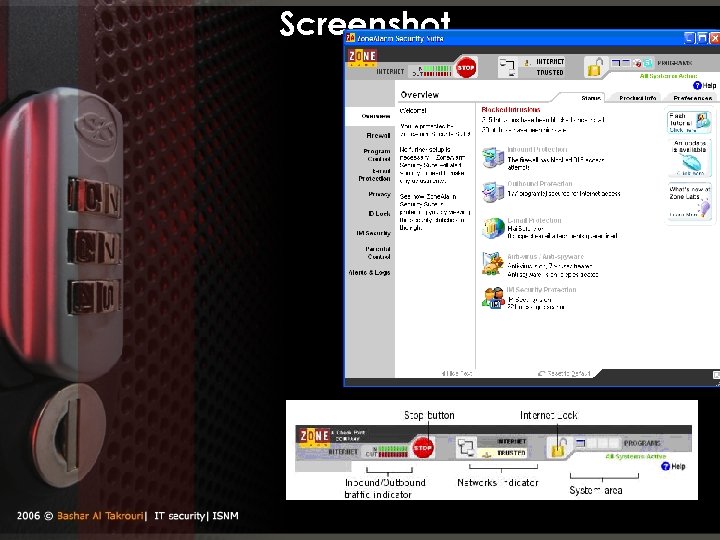Click PROGRAMS label in the lower dashboard diagram
Screen dimensions: 720x540
[x=642, y=443]
